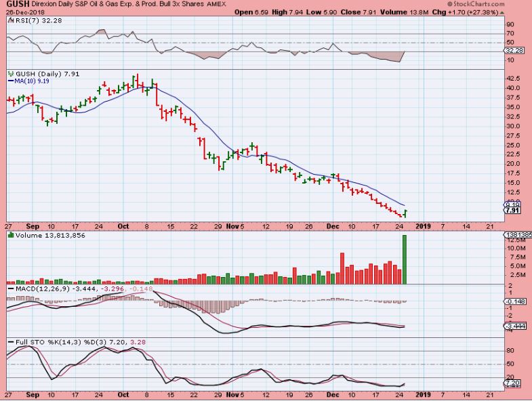Click the tall green volume bar of 26-Dec
Image resolution: width=532 pixels, height=403 pixels.
pyautogui.click(x=405, y=259)
